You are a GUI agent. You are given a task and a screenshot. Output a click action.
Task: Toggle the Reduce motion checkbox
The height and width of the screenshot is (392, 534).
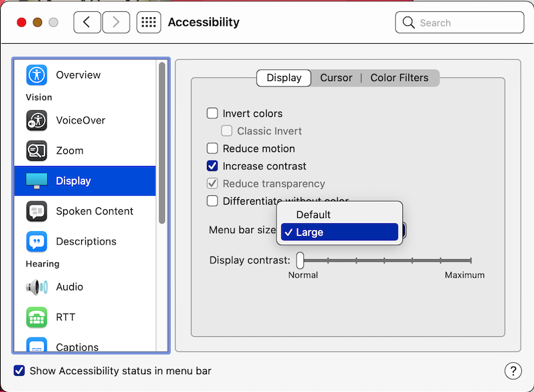[x=213, y=149]
